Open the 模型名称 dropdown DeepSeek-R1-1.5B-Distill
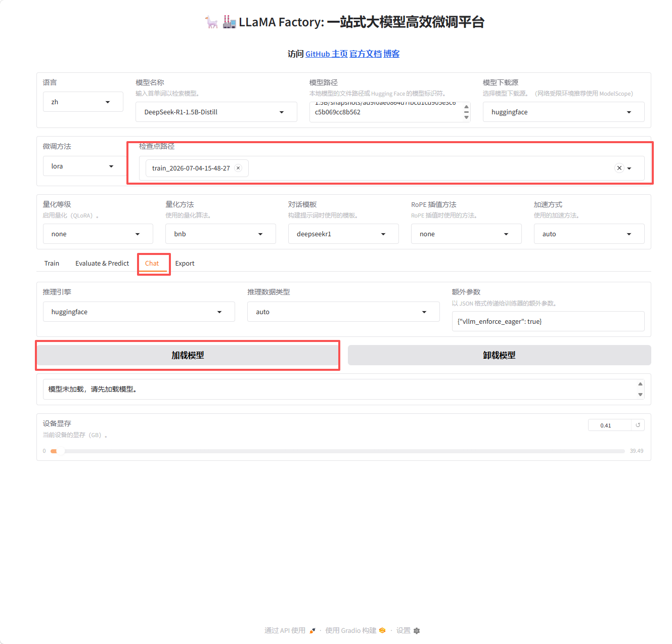Viewport: 672px width, 644px height. tap(216, 112)
